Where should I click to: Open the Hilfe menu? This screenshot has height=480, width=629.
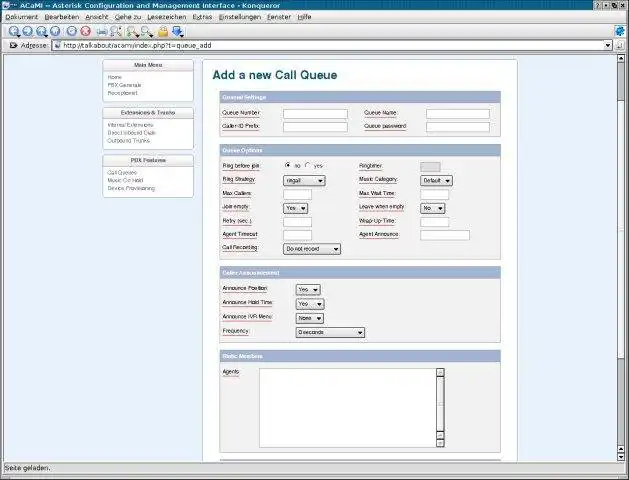click(x=304, y=17)
